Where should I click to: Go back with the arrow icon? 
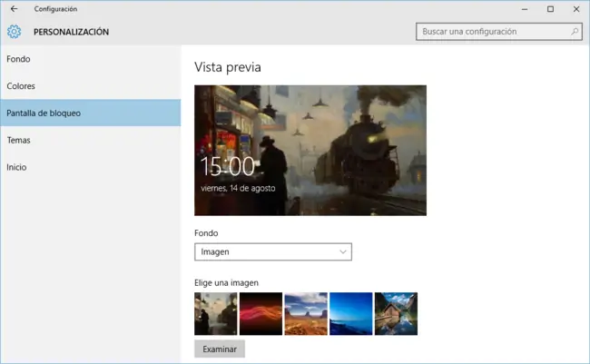pyautogui.click(x=14, y=9)
